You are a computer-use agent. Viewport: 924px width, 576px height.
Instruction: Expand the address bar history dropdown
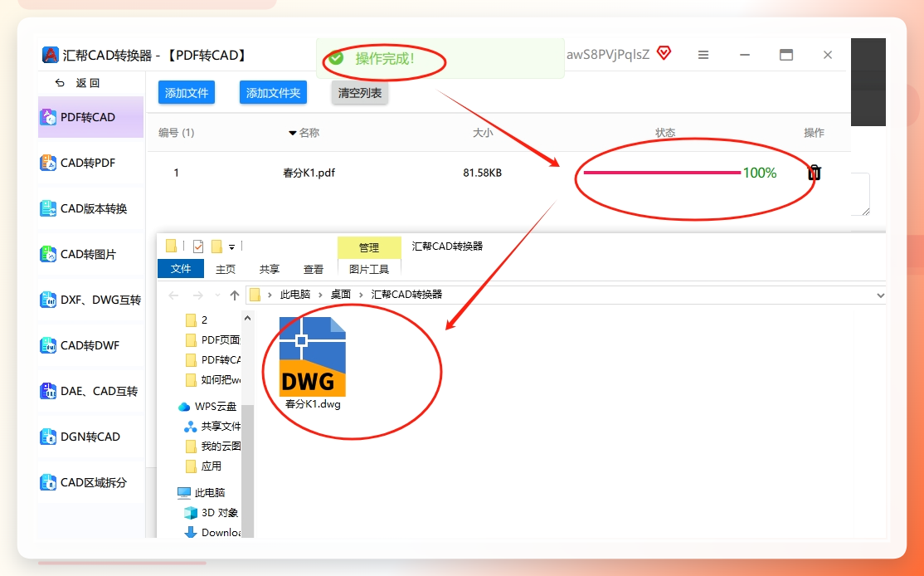(x=880, y=295)
